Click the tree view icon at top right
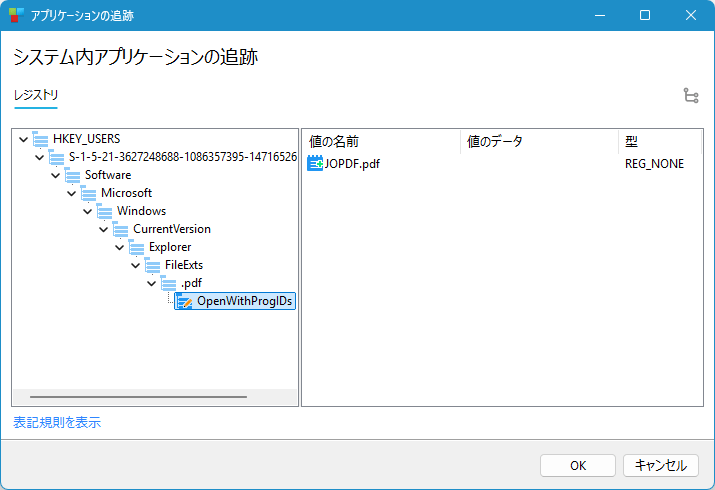 point(691,96)
